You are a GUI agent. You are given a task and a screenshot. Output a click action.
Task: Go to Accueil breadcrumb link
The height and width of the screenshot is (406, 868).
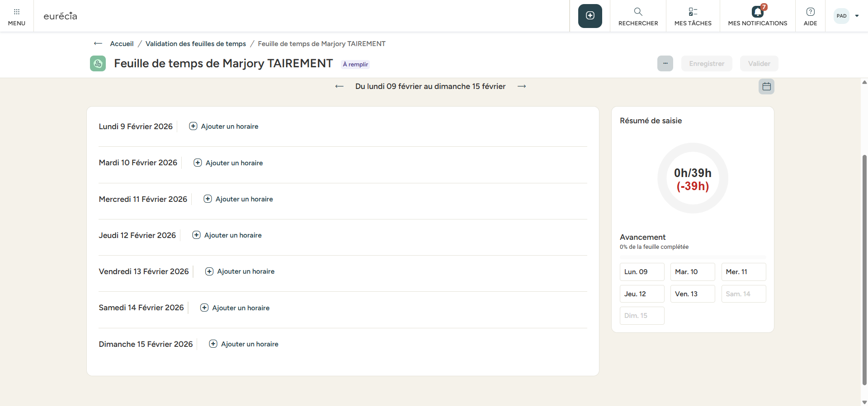click(x=122, y=44)
